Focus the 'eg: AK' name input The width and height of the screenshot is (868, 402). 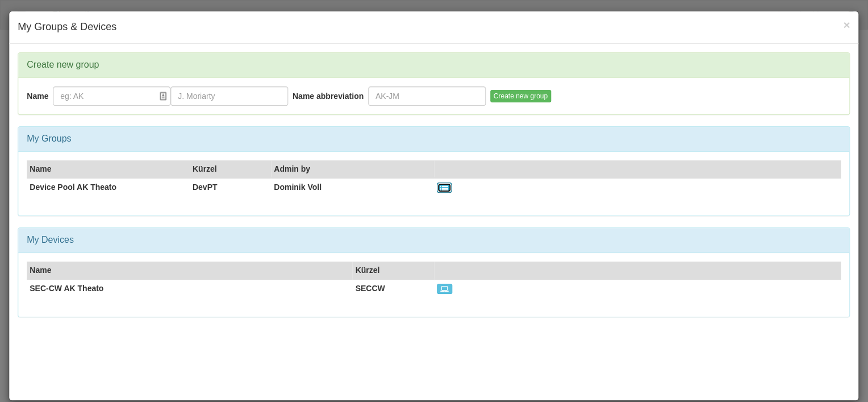(105, 96)
